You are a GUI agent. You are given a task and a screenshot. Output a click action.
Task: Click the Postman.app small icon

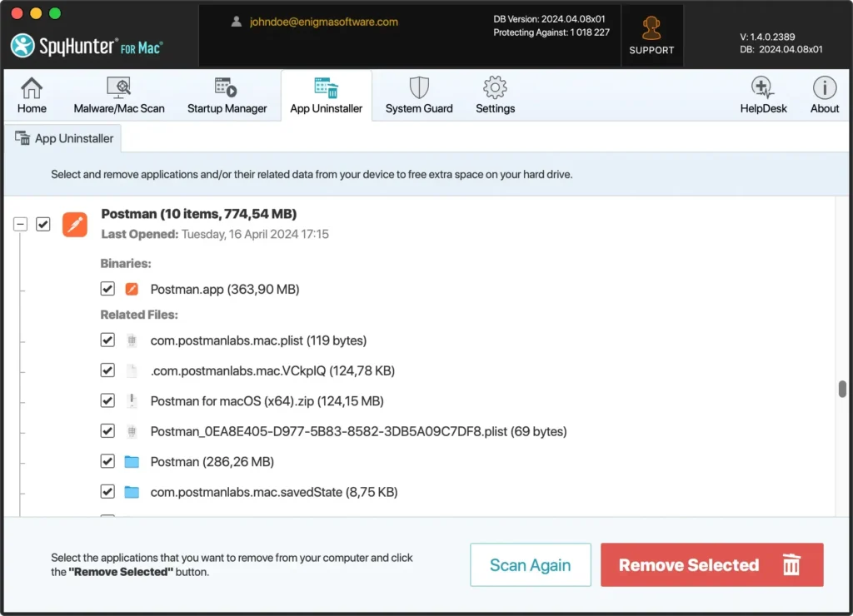pyautogui.click(x=132, y=289)
